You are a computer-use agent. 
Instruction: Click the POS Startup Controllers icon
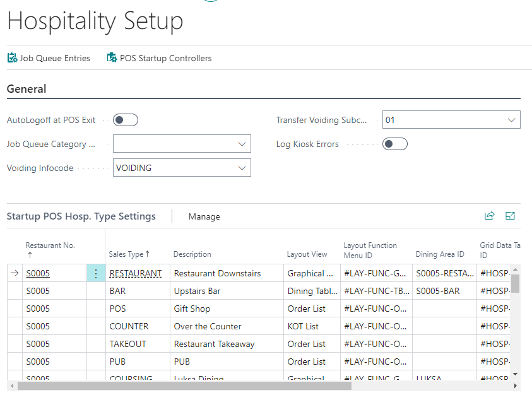(112, 58)
